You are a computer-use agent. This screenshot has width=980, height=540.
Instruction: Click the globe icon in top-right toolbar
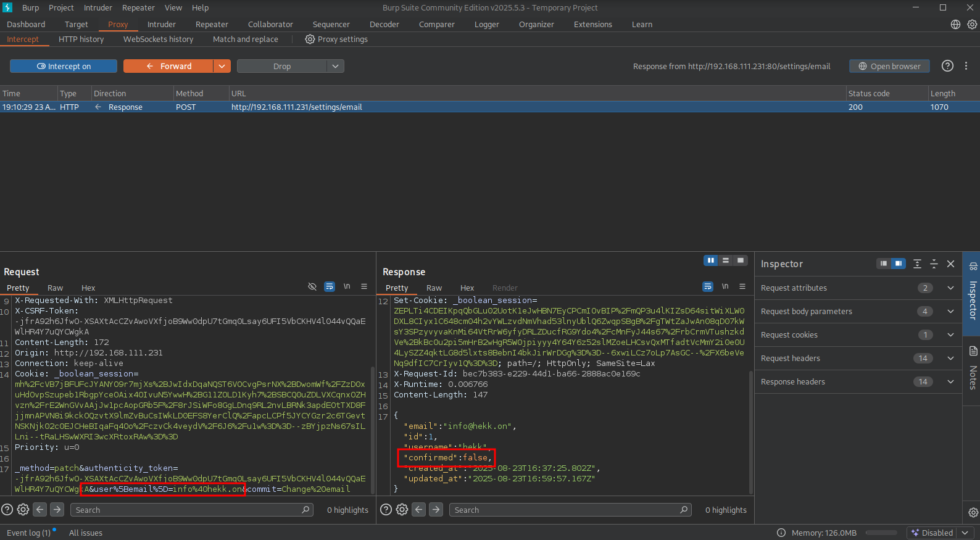[x=955, y=25]
